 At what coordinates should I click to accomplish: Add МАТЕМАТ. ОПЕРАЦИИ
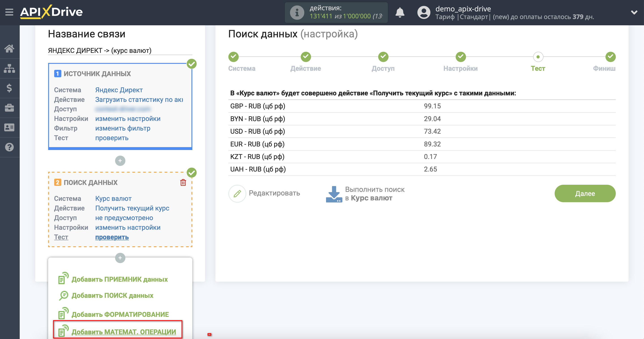pyautogui.click(x=124, y=332)
